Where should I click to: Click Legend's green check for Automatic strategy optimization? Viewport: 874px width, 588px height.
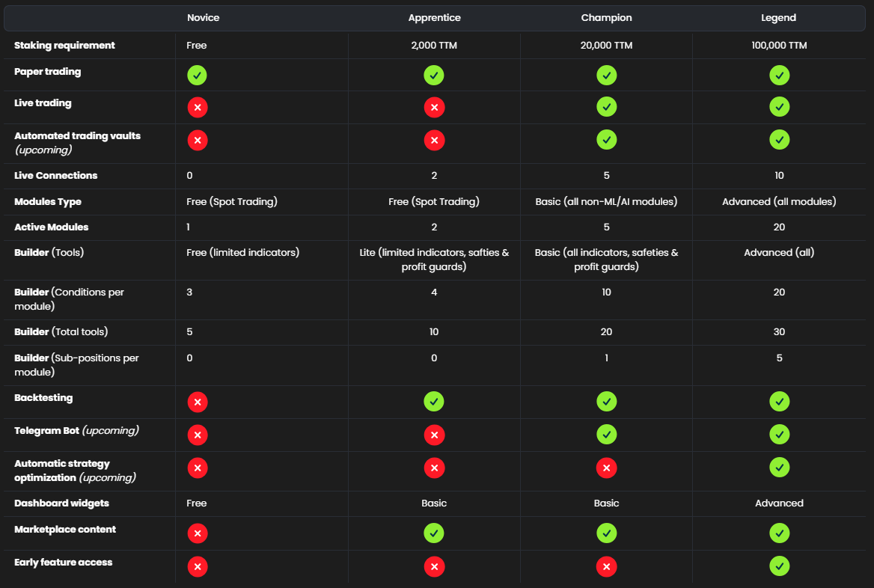tap(779, 468)
